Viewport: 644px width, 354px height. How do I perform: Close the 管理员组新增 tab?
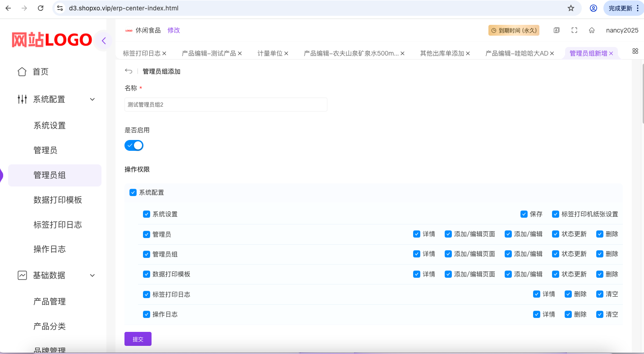[x=611, y=53]
